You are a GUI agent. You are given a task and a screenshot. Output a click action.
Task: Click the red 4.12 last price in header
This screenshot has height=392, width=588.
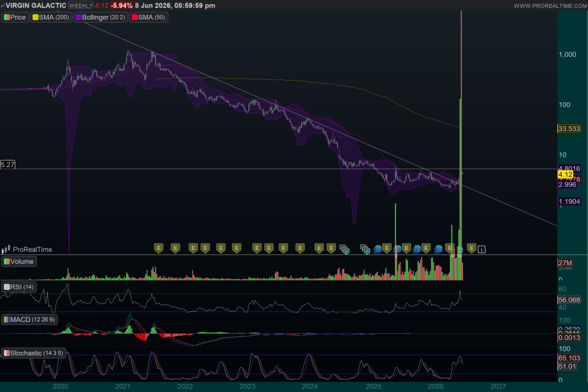(102, 5)
